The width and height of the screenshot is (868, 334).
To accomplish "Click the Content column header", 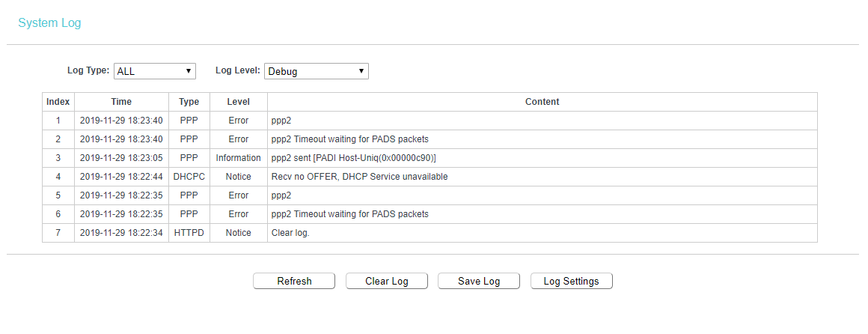I will [542, 102].
